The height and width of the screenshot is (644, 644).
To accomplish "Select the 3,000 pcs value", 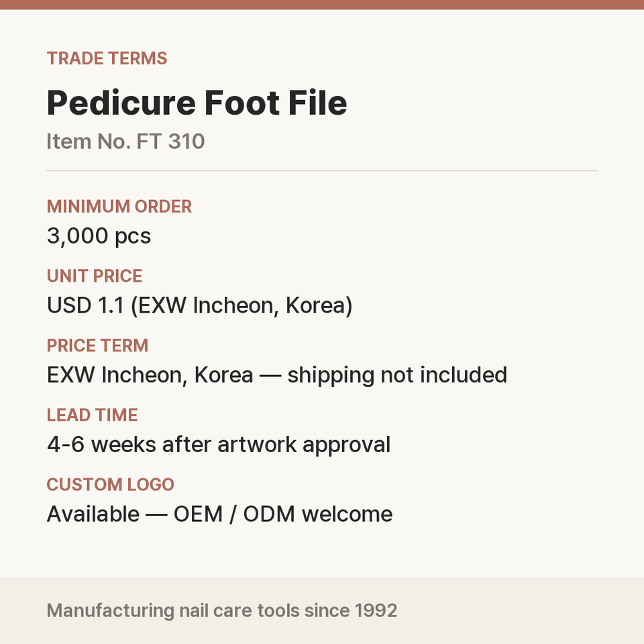I will (99, 236).
